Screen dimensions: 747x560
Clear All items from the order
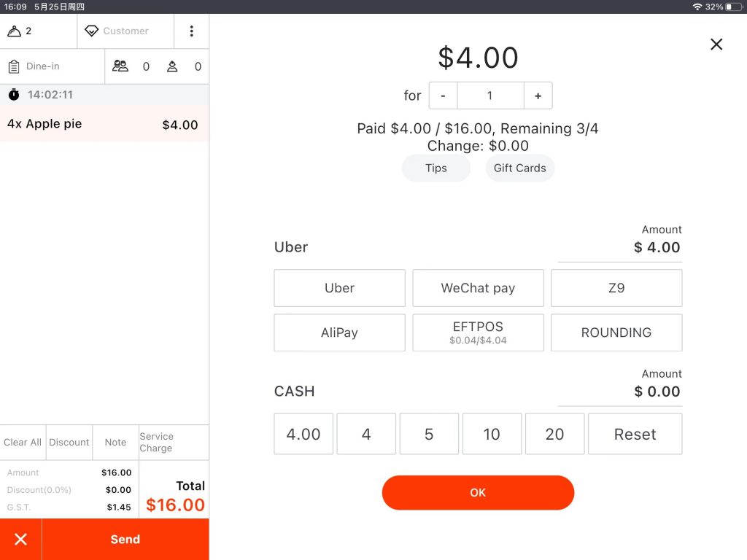23,443
